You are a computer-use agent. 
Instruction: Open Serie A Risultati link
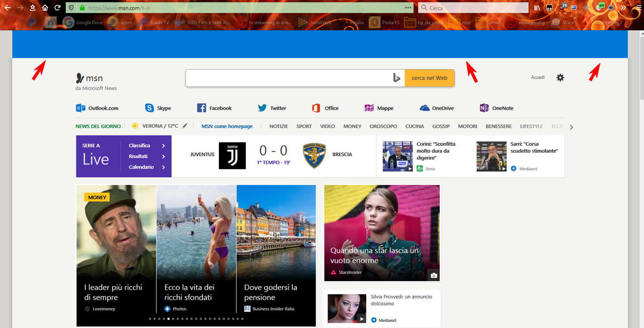tap(147, 156)
